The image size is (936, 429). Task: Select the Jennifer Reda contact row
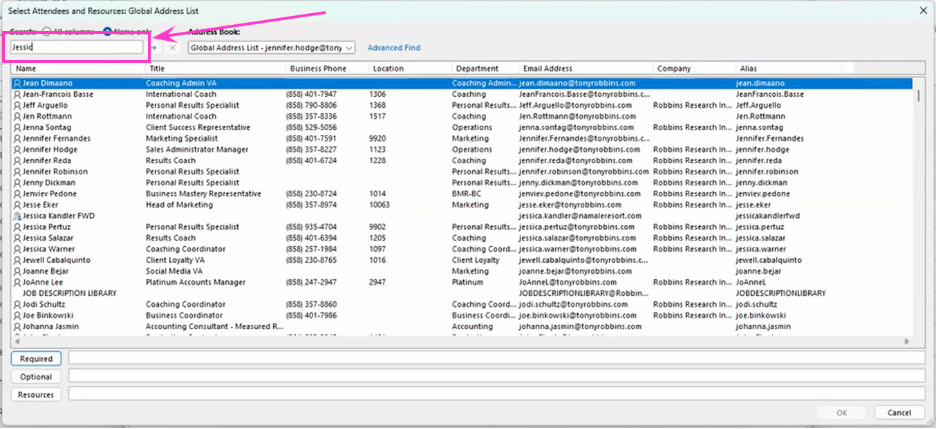pos(461,161)
